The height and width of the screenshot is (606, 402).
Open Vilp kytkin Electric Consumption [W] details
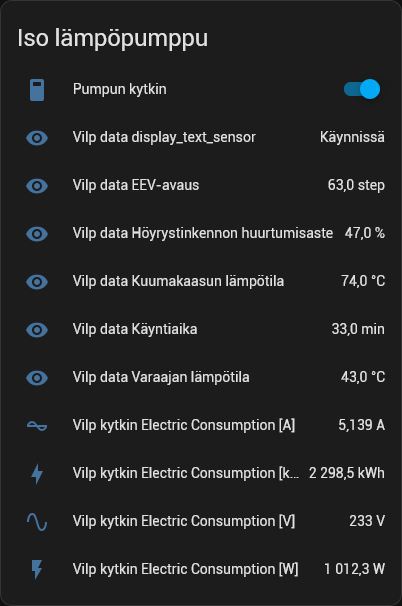coord(201,569)
